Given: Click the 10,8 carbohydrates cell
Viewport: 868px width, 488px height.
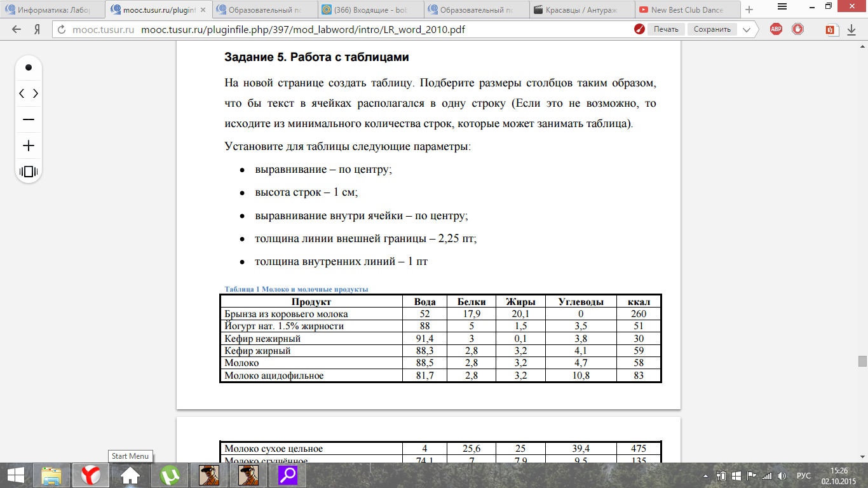Looking at the screenshot, I should 581,376.
